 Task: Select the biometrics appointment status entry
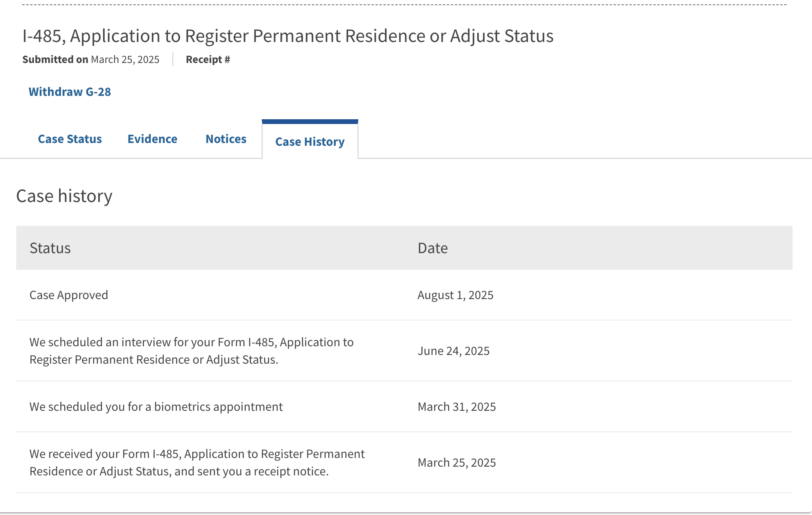pos(156,407)
